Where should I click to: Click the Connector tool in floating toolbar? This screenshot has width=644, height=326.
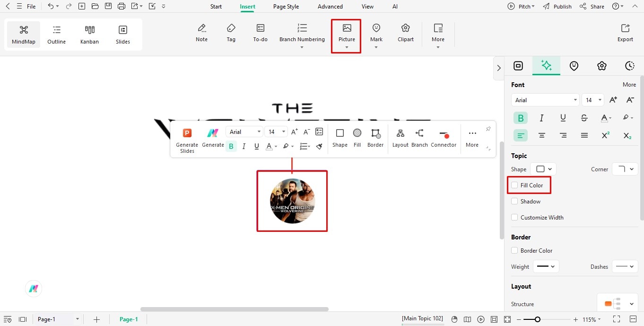444,138
